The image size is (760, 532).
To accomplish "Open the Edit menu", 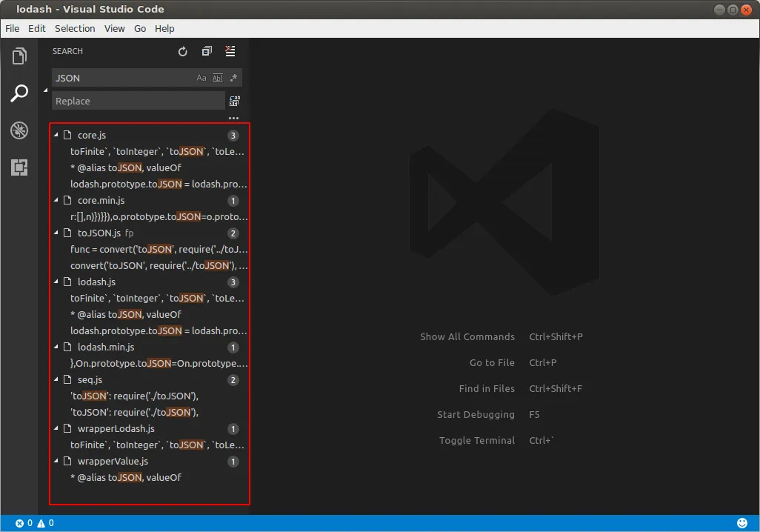I will pyautogui.click(x=37, y=29).
